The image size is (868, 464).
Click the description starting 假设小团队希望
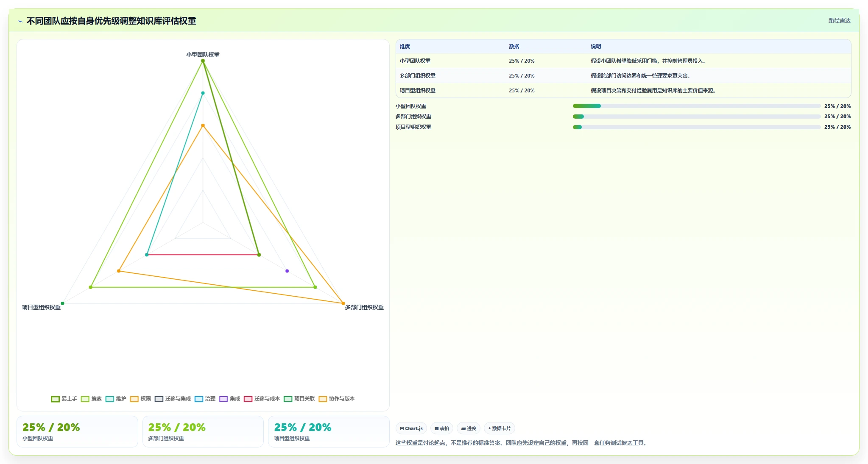click(x=648, y=61)
